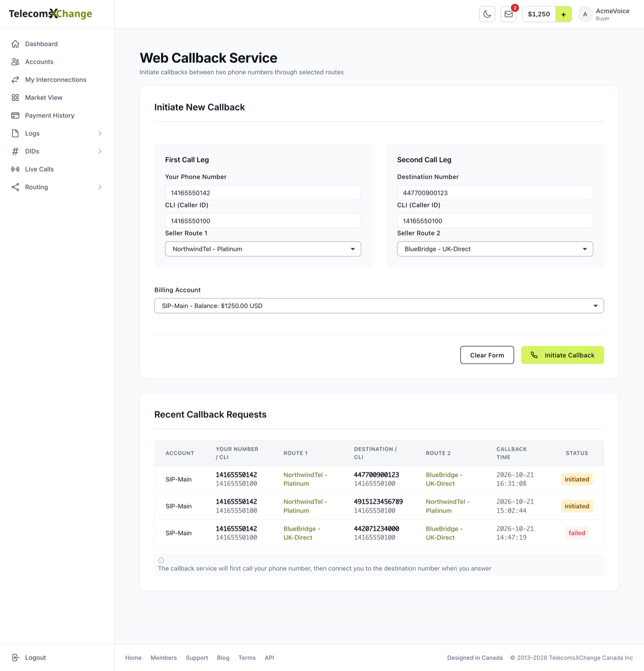
Task: Click the Market View grid icon
Action: click(15, 97)
